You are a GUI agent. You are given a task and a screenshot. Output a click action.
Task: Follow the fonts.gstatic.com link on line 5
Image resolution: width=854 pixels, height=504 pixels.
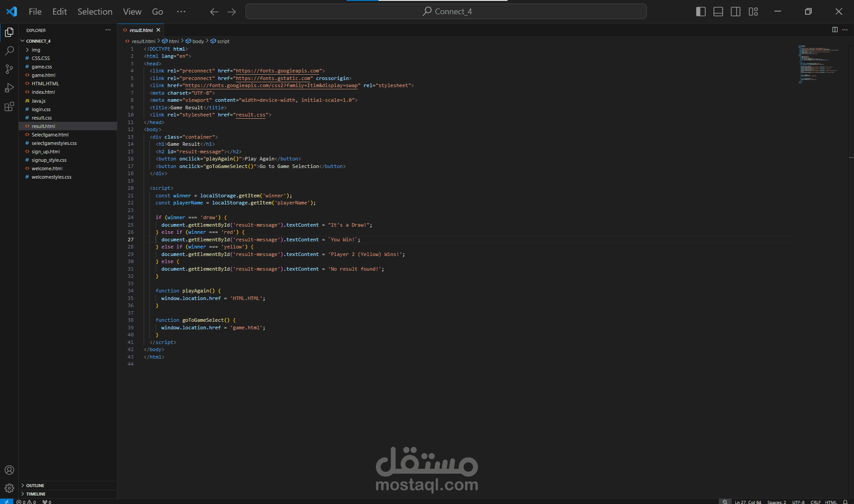coord(273,78)
